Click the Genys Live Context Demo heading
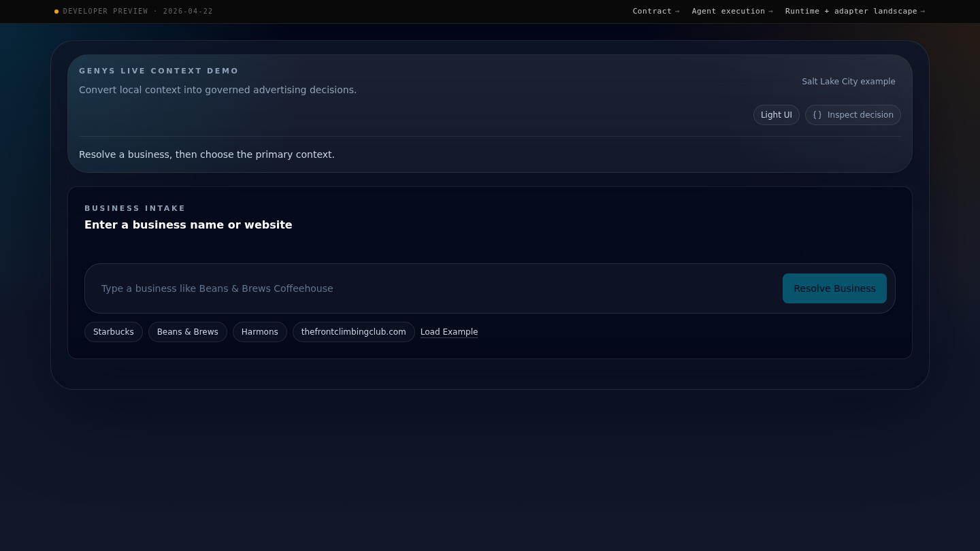 pyautogui.click(x=159, y=71)
